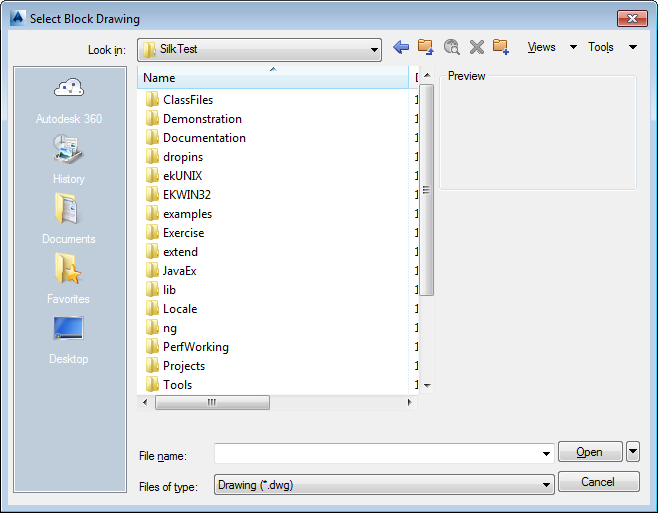Select the EKWIN32 folder
The width and height of the screenshot is (658, 513).
click(x=179, y=195)
